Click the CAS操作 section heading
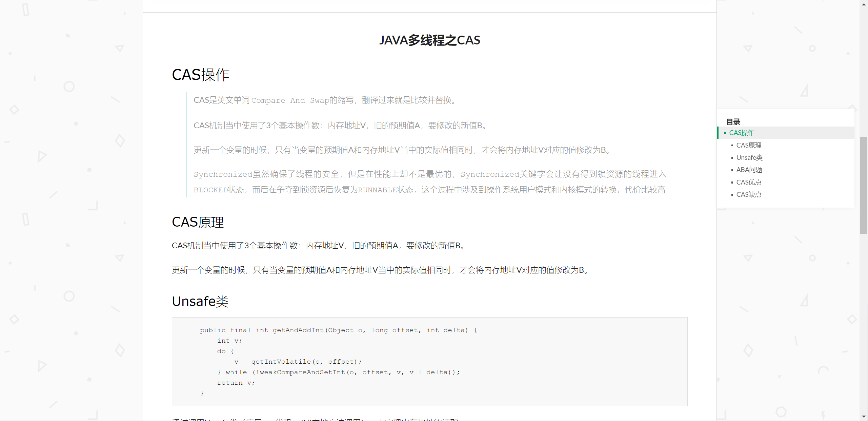This screenshot has height=421, width=868. tap(201, 75)
